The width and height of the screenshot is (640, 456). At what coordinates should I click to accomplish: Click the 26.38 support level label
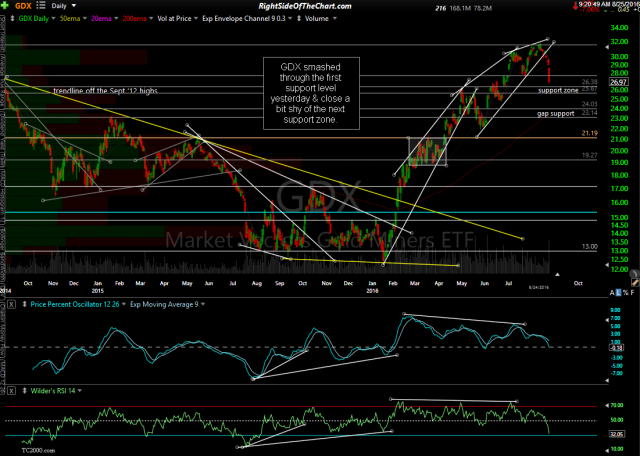click(x=589, y=82)
